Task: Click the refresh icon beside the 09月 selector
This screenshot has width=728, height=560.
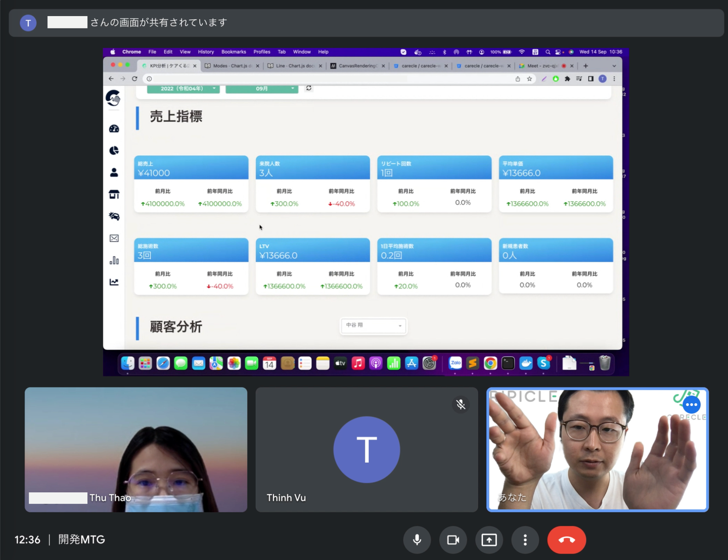Action: (309, 88)
